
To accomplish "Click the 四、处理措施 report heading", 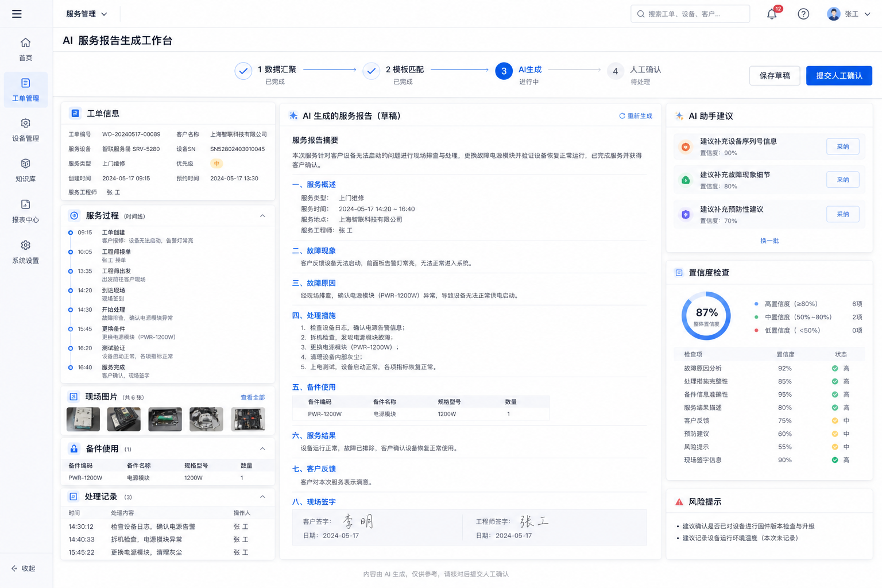I will click(314, 316).
